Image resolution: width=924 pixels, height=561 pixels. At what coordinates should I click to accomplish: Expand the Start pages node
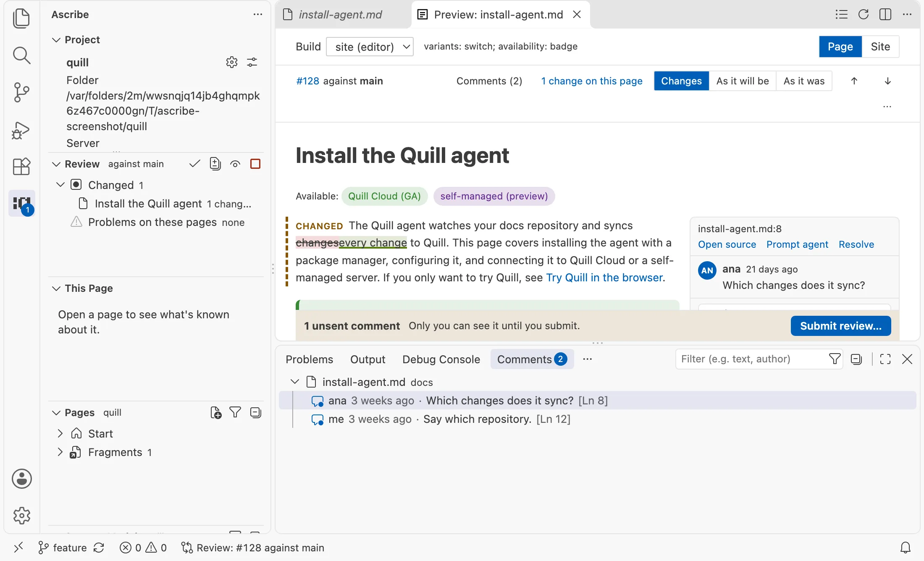pos(60,433)
